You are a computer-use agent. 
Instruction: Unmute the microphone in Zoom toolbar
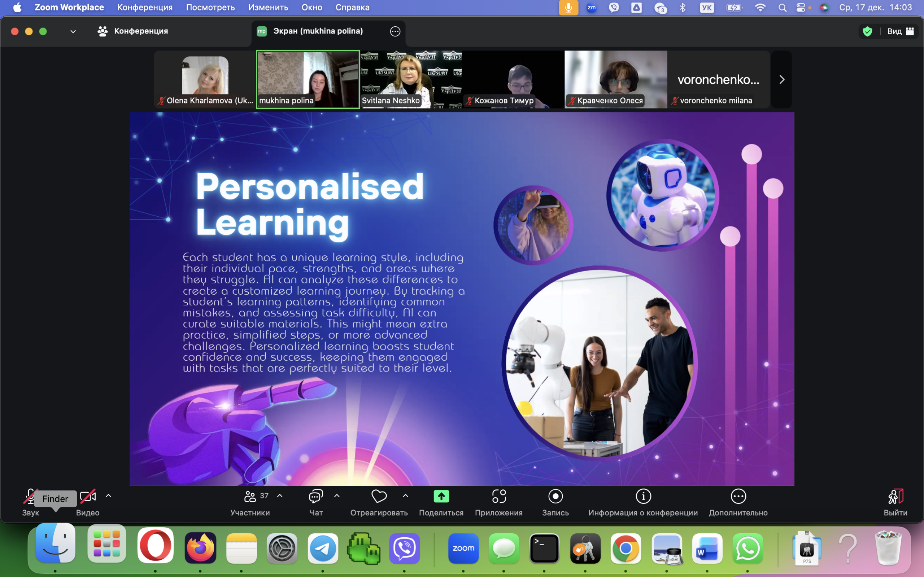click(x=31, y=497)
